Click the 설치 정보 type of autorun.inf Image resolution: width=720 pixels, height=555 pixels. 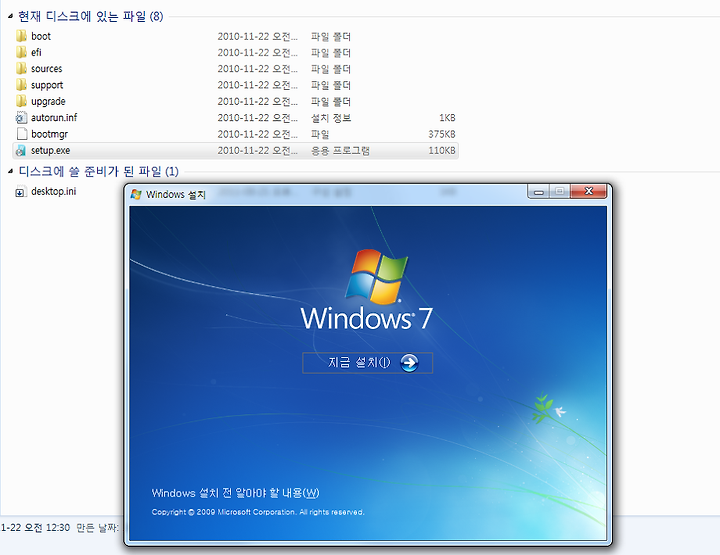coord(331,118)
